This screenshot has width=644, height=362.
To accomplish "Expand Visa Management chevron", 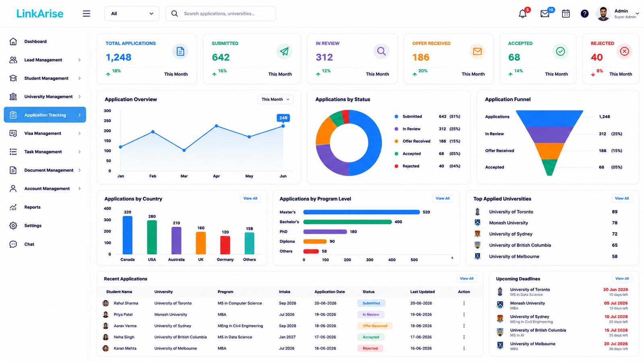I will click(79, 134).
